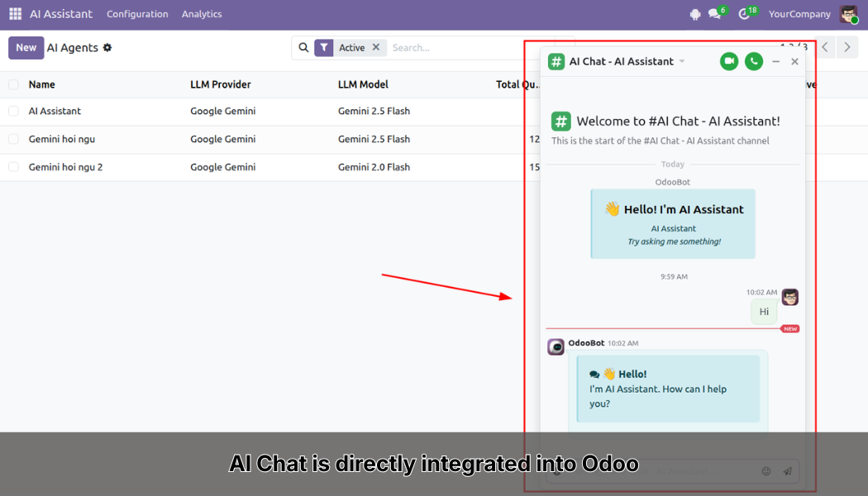The height and width of the screenshot is (496, 868).
Task: Start a video call in AI Chat
Action: [x=729, y=61]
